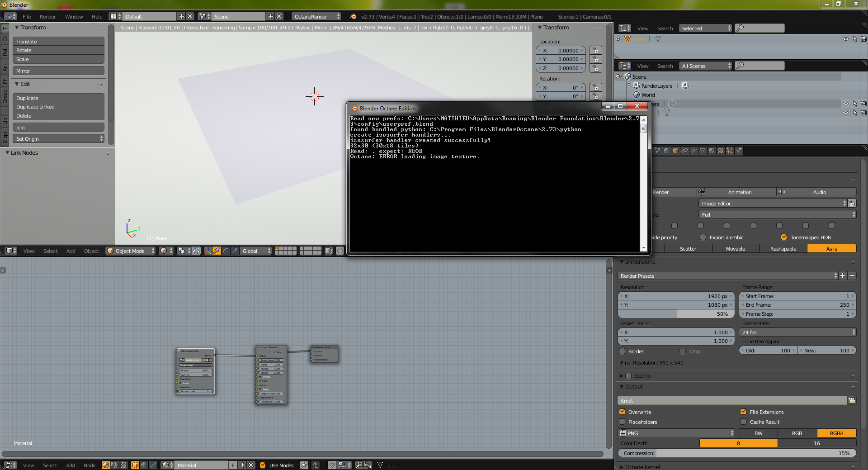Adjust the Compression slider
868x470 pixels.
coord(737,453)
